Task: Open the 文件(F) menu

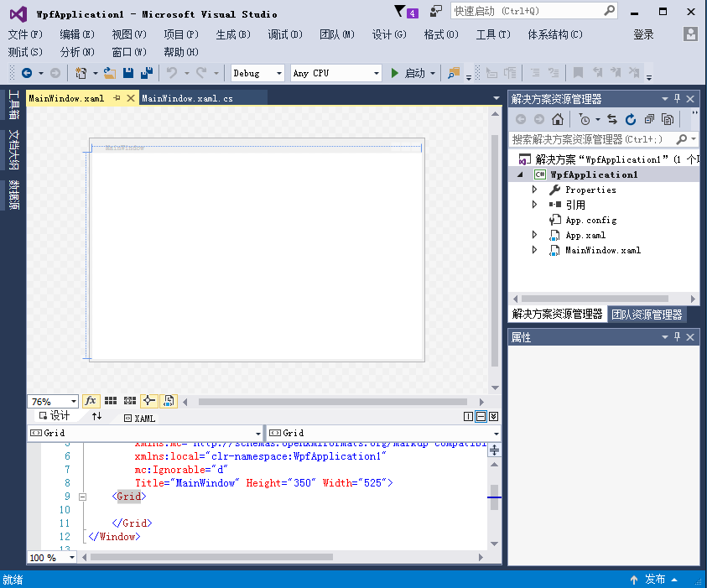Action: (25, 34)
